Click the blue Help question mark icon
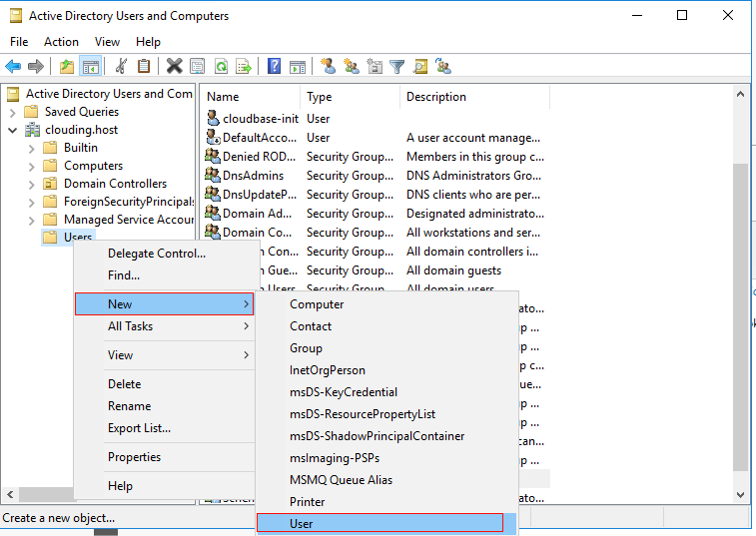Screen dimensions: 756x536 point(274,66)
